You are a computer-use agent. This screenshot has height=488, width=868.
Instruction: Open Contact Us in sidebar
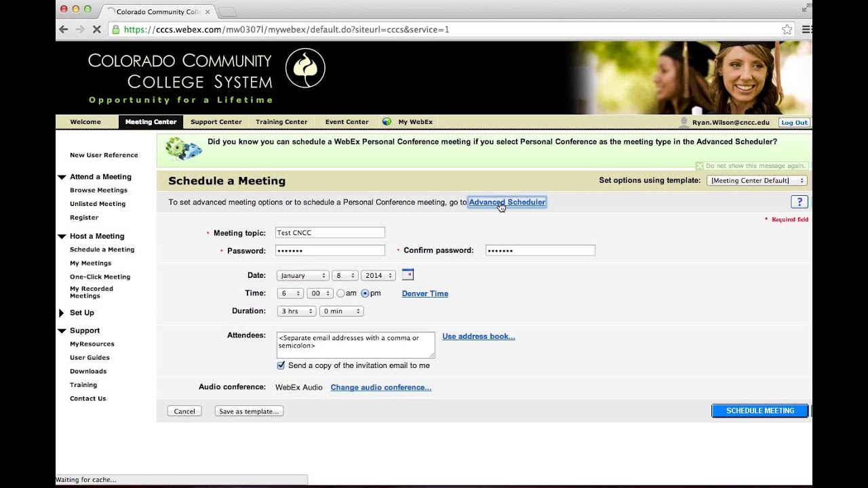point(88,399)
